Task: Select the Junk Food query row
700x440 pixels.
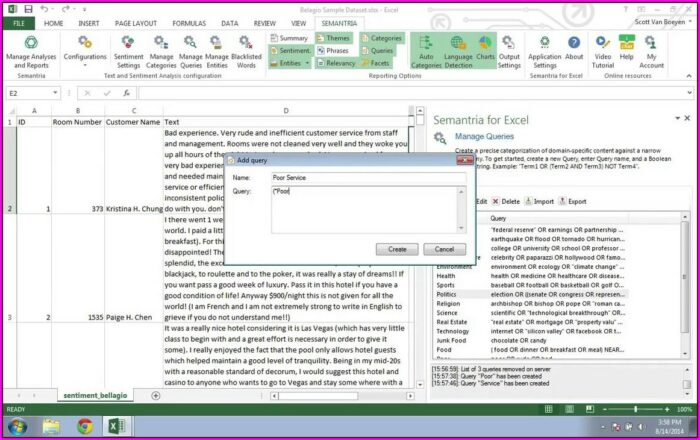Action: (x=531, y=340)
